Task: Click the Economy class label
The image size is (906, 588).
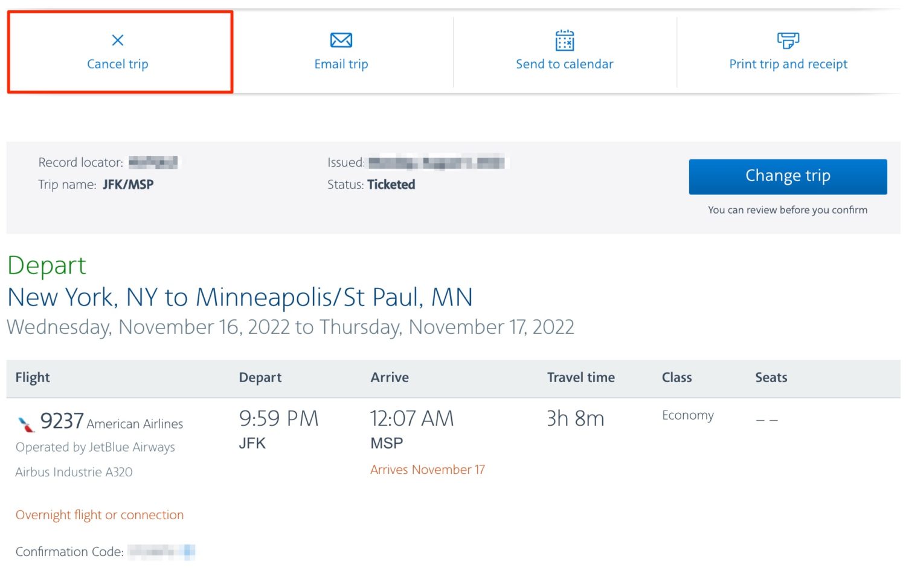Action: (x=687, y=415)
